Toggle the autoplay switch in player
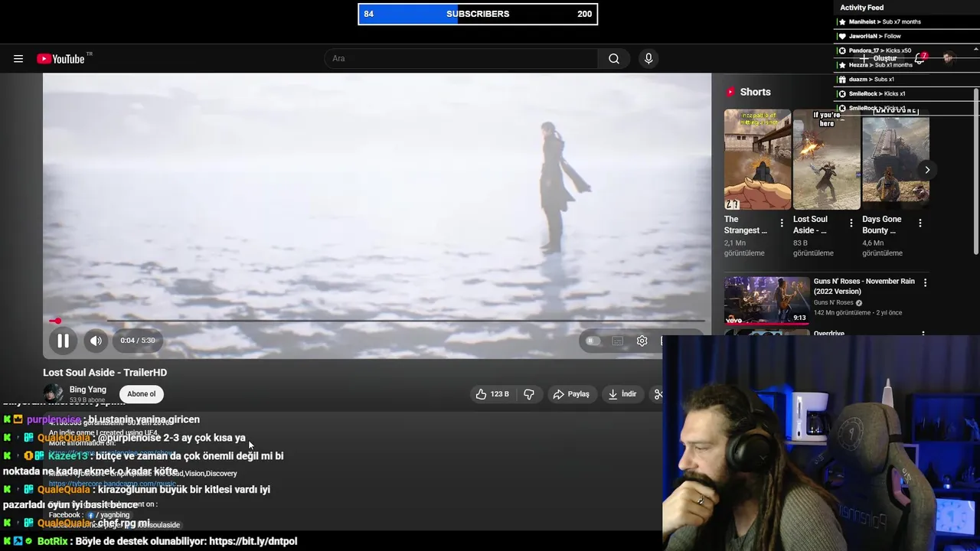This screenshot has height=551, width=980. pos(593,341)
